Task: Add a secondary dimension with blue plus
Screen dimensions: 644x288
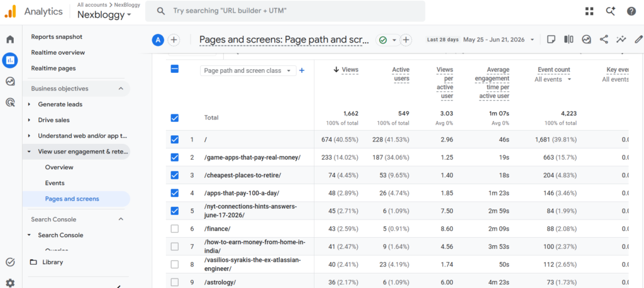Action: [302, 70]
